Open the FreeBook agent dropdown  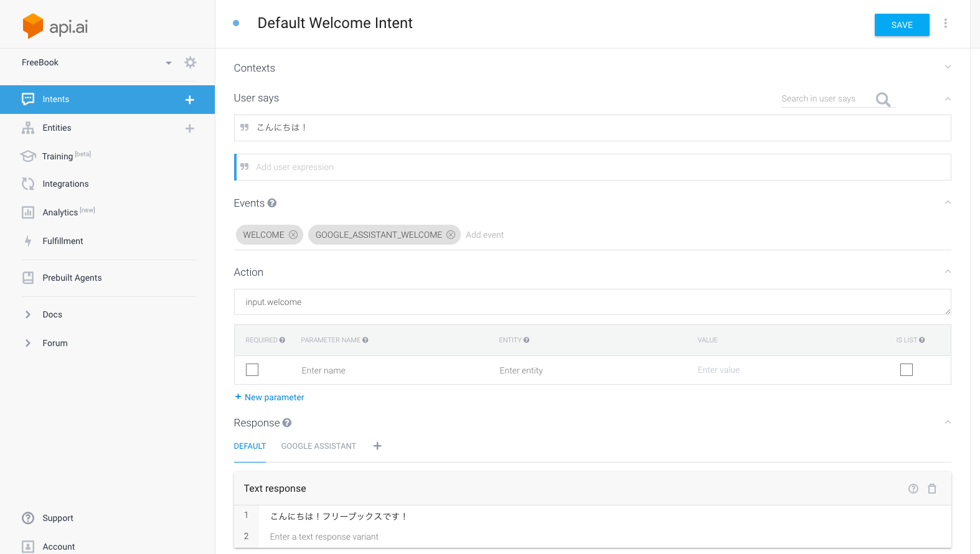pos(168,63)
